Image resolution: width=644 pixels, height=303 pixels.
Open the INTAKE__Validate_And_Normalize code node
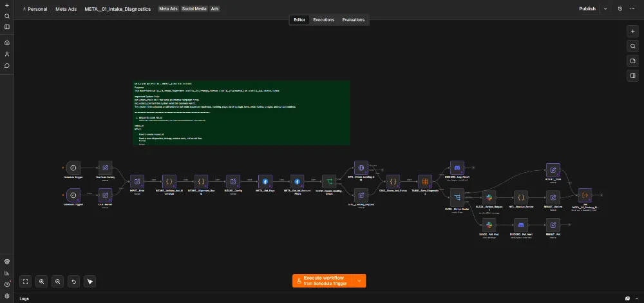click(x=169, y=181)
